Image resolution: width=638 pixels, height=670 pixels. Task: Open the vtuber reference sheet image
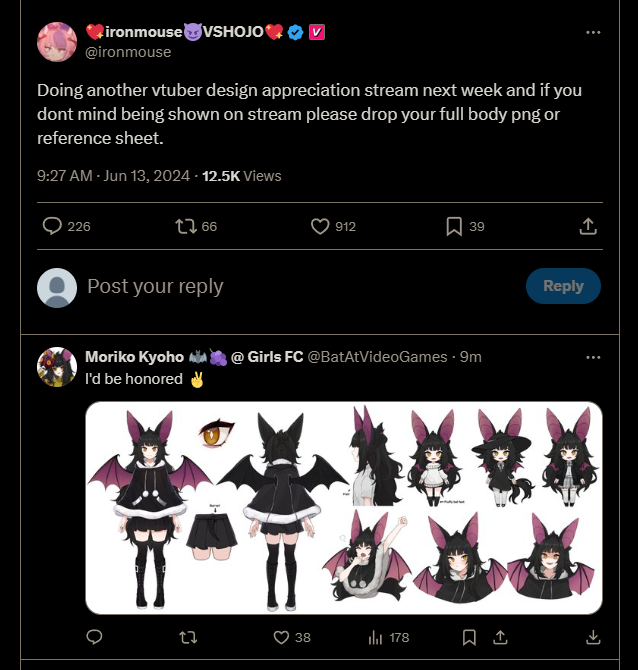pyautogui.click(x=344, y=507)
